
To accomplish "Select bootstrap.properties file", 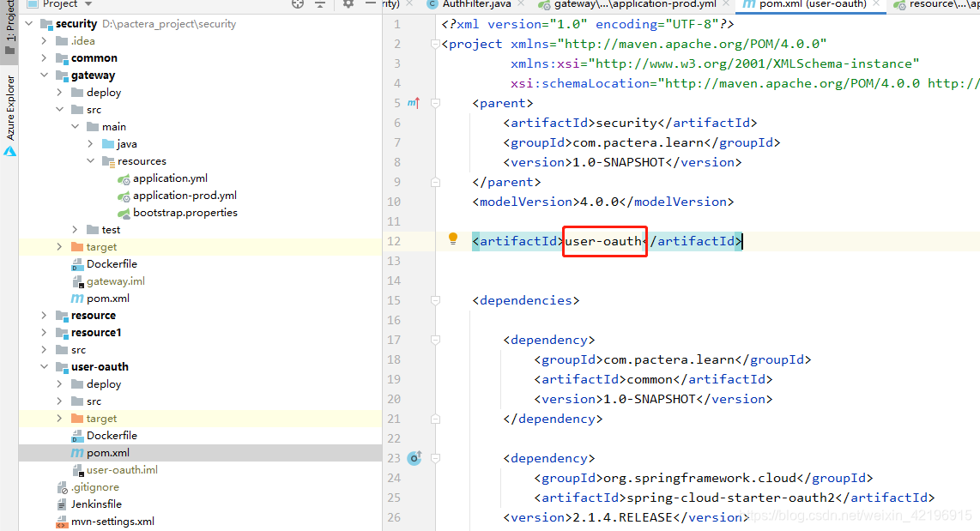I will [x=185, y=213].
